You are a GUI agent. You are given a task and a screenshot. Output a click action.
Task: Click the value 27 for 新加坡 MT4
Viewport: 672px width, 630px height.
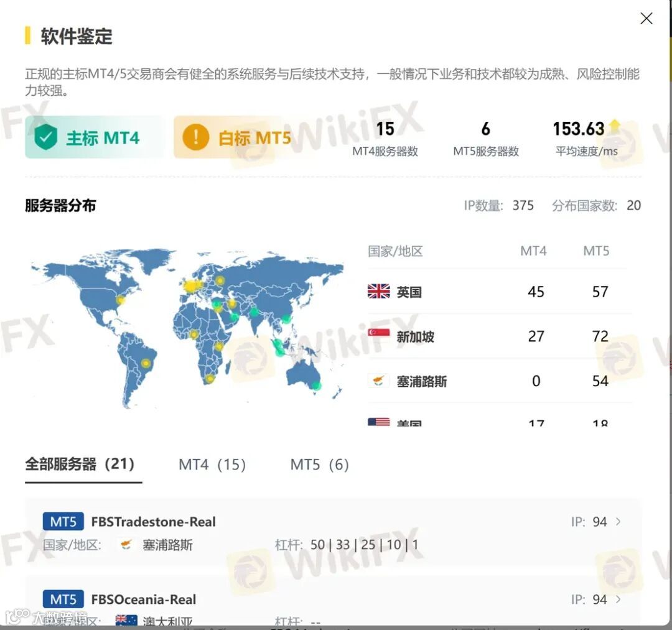coord(536,336)
